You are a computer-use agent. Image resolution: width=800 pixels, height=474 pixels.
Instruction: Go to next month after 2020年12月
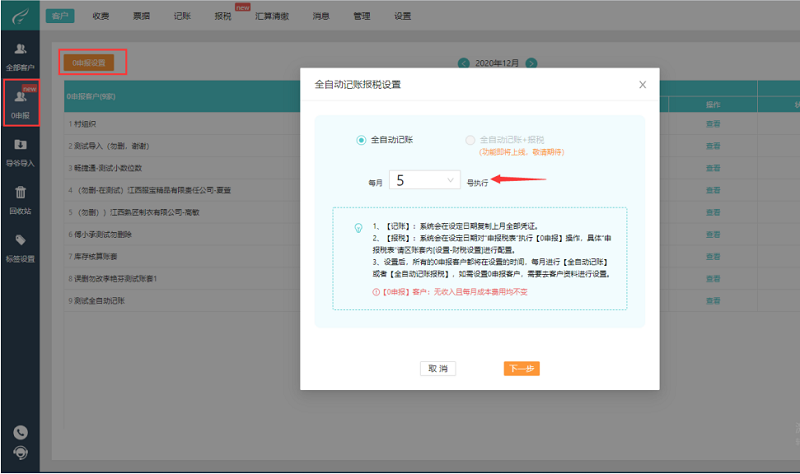[532, 63]
